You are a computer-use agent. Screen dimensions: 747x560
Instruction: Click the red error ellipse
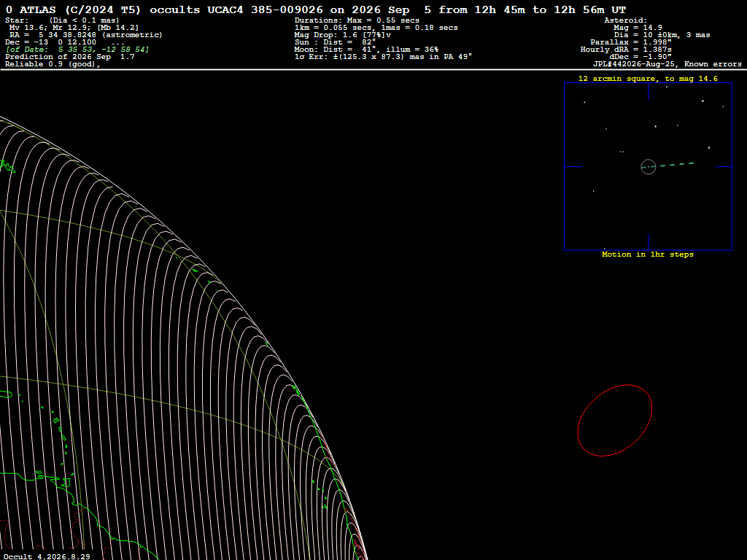(614, 421)
